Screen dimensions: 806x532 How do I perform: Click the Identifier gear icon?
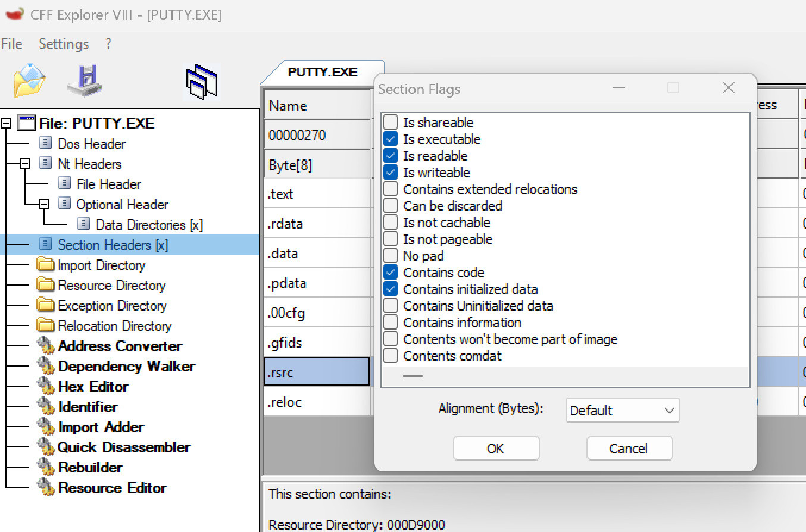[46, 406]
